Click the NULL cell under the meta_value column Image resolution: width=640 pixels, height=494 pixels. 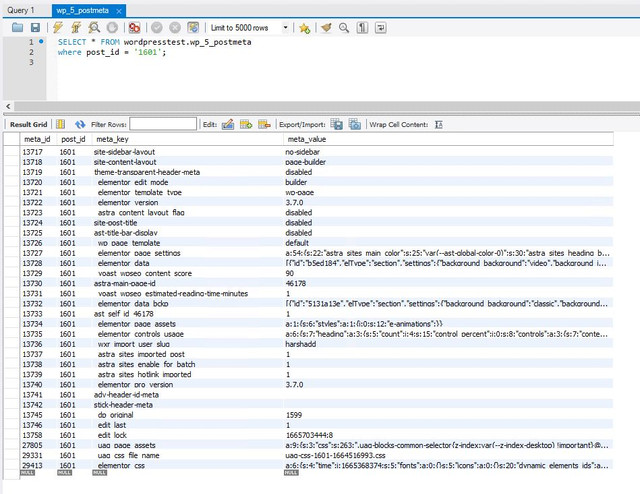pos(291,473)
